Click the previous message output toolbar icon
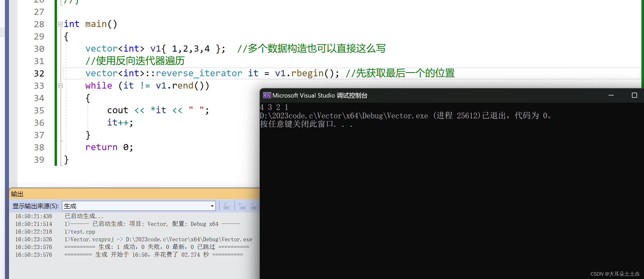This screenshot has width=644, height=279. click(x=242, y=206)
